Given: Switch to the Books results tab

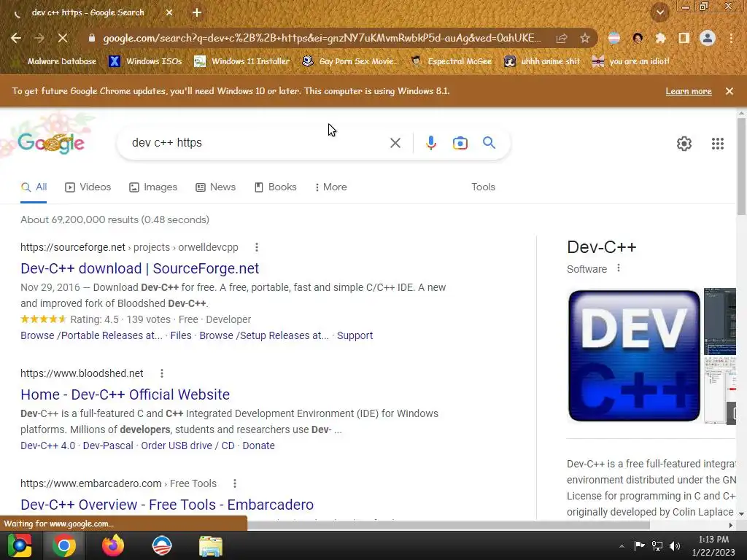Looking at the screenshot, I should tap(275, 187).
